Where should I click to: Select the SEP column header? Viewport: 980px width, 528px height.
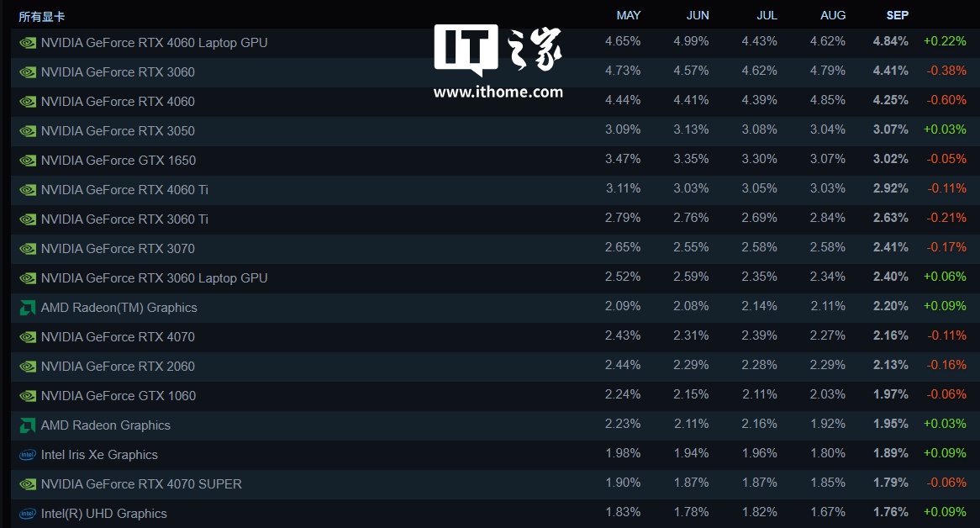pos(897,16)
